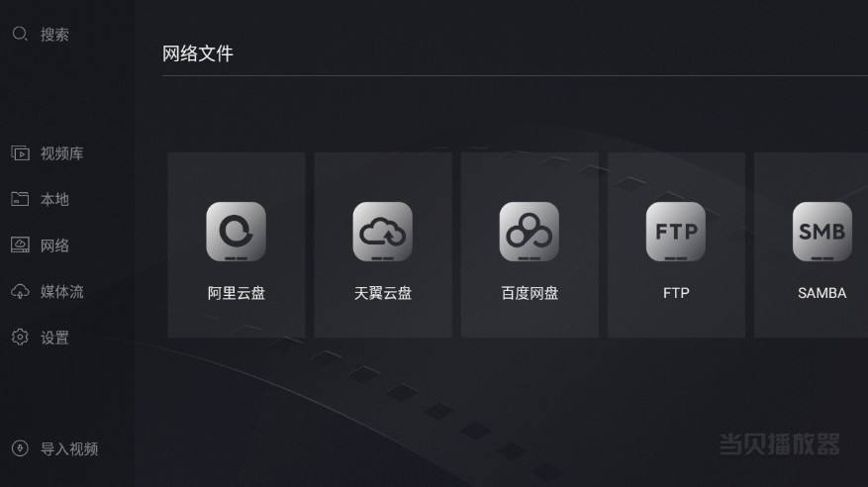Viewport: 868px width, 487px height.
Task: Click the 设置 gear icon
Action: click(x=20, y=337)
